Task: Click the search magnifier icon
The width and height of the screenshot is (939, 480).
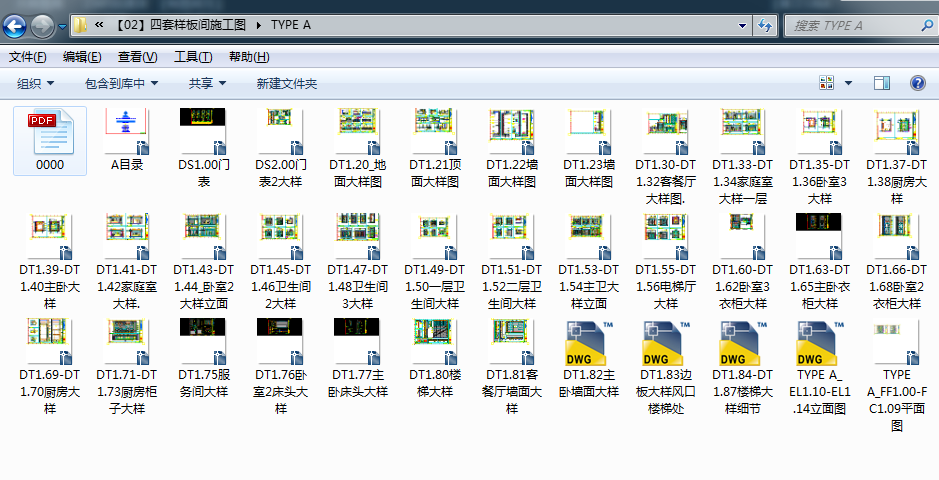Action: click(x=926, y=26)
